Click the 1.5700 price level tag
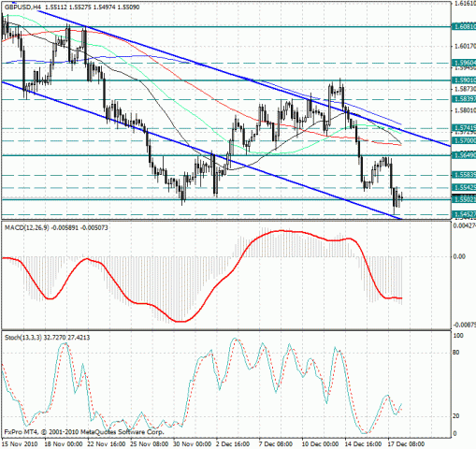 [x=464, y=140]
